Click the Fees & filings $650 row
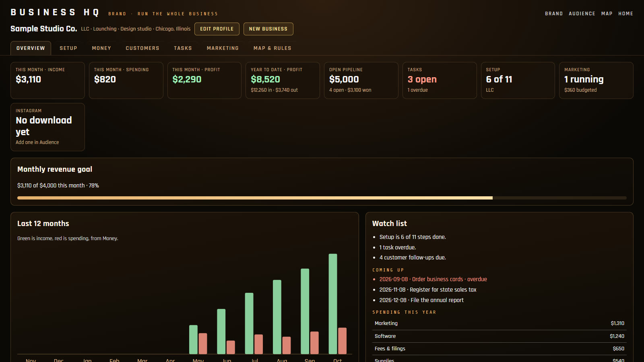644x362 pixels. tap(500, 349)
